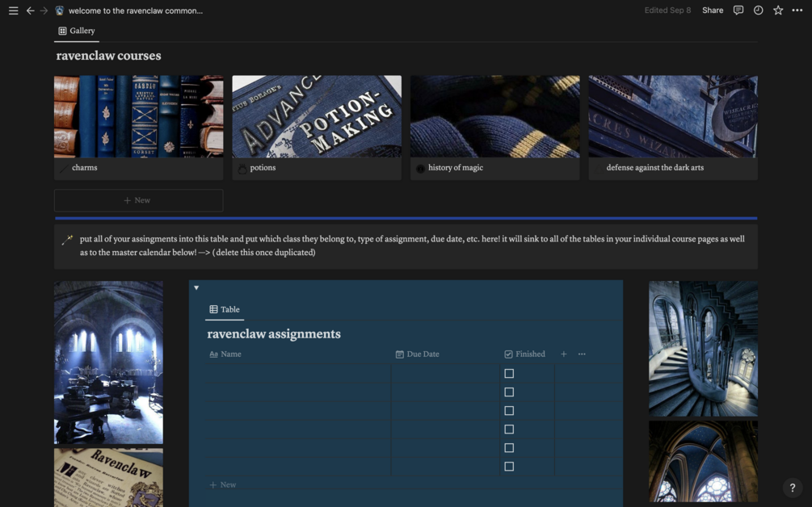The height and width of the screenshot is (507, 812).
Task: Select the Gallery view tab
Action: pyautogui.click(x=77, y=31)
